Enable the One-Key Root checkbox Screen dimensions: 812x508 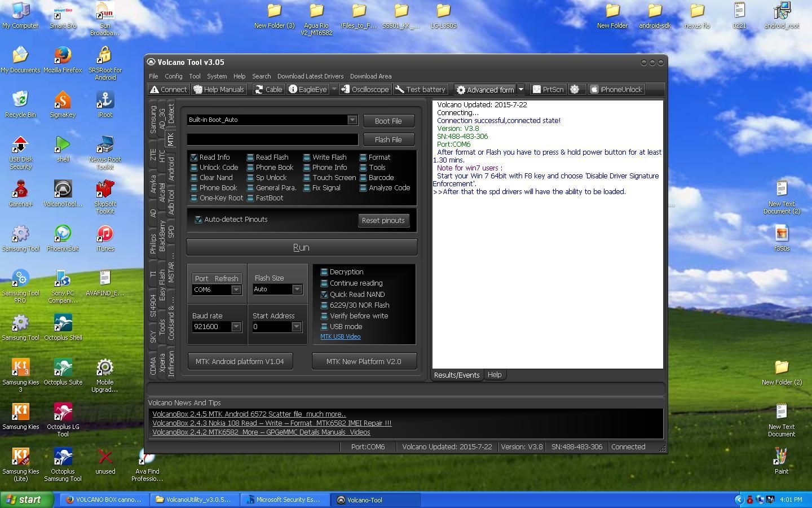tap(194, 198)
